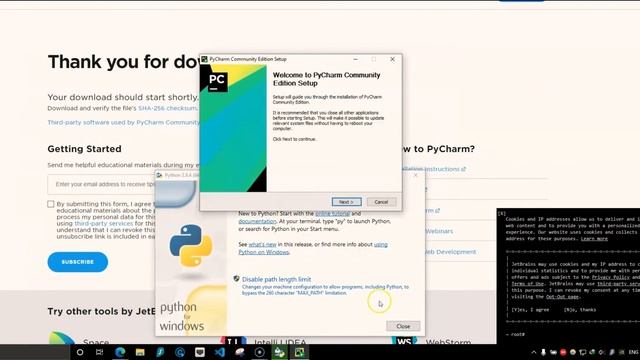Click the Python installer title bar icon

(159, 175)
